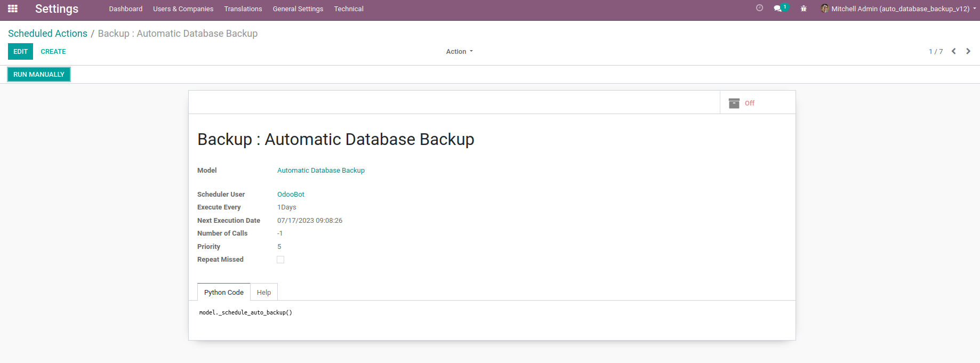This screenshot has width=980, height=363.
Task: Switch to the Help tab
Action: 264,292
